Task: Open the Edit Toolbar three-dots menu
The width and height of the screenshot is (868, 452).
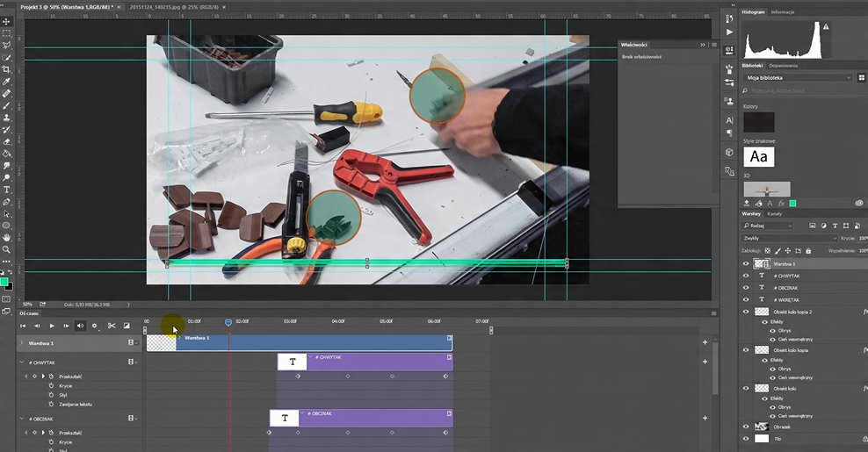Action: [7, 262]
